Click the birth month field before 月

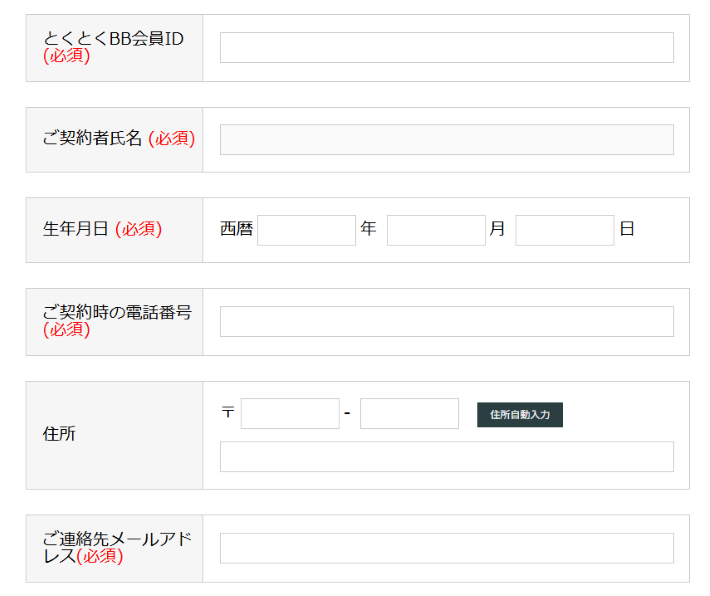(436, 231)
